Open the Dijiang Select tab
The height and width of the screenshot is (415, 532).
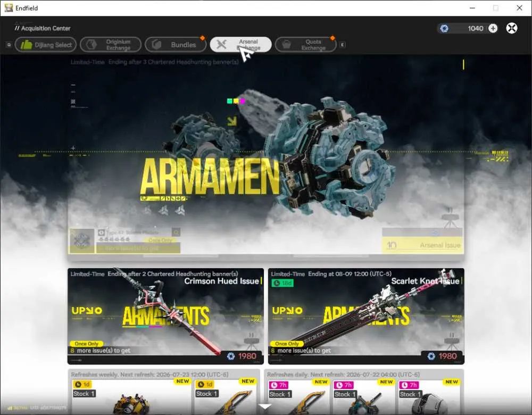click(x=45, y=45)
